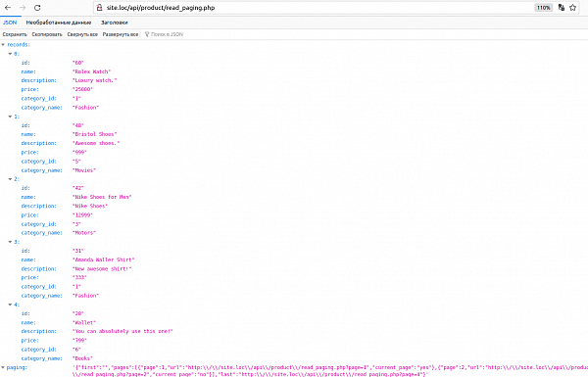Viewport: 588px width, 377px height.
Task: Select the "Awesome shoes." description value
Action: tap(96, 143)
